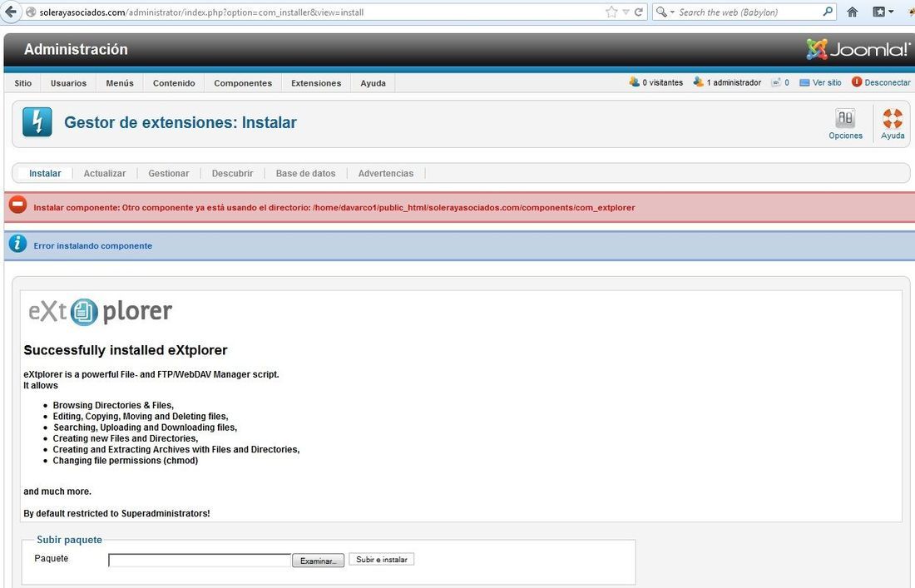Click the messages envelope icon
This screenshot has width=915, height=588.
click(x=776, y=82)
